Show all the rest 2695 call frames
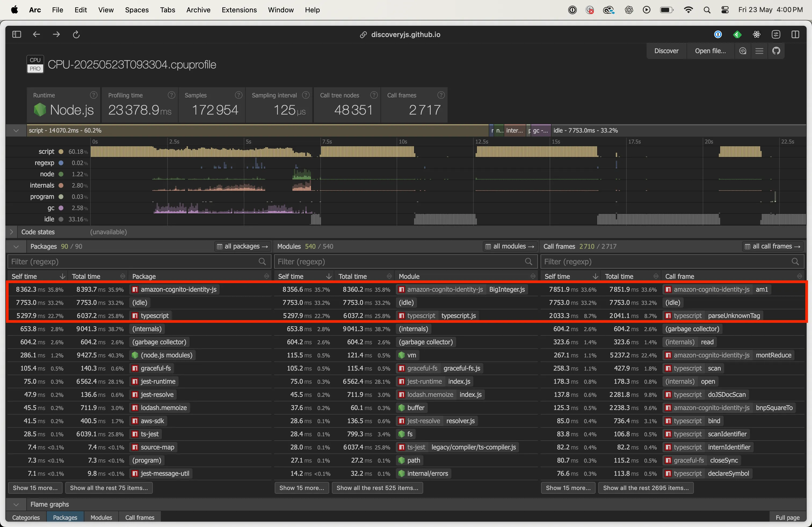This screenshot has height=527, width=812. pos(646,488)
